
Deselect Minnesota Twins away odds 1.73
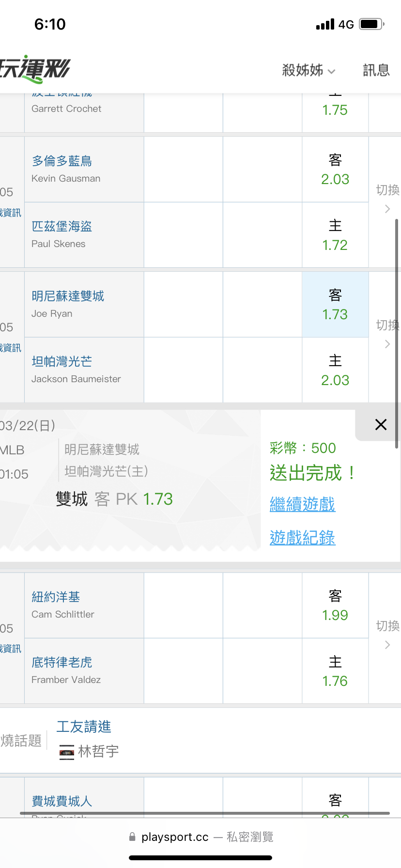pos(335,305)
